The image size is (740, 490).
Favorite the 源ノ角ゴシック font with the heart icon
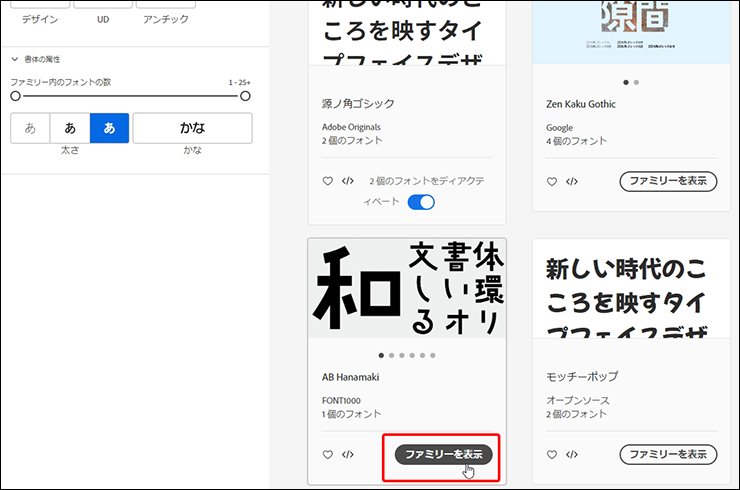click(x=327, y=181)
